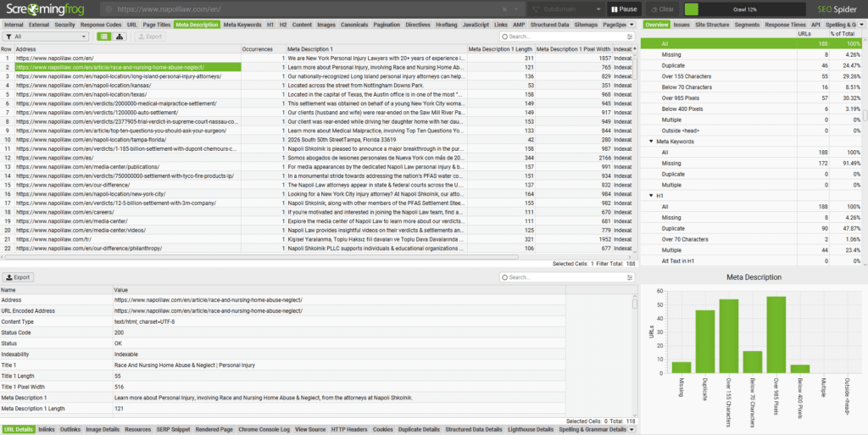Open the Internal tab

pos(14,25)
